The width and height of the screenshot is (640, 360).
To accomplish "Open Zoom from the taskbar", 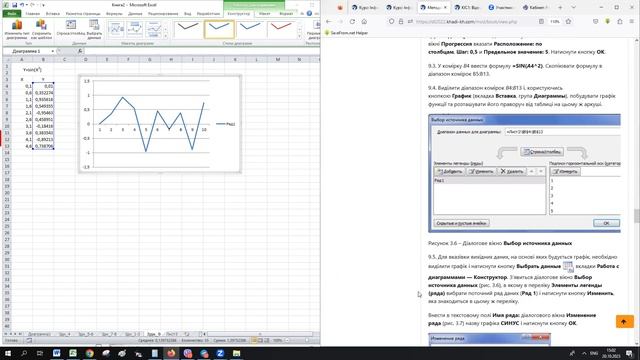I will pos(220,353).
